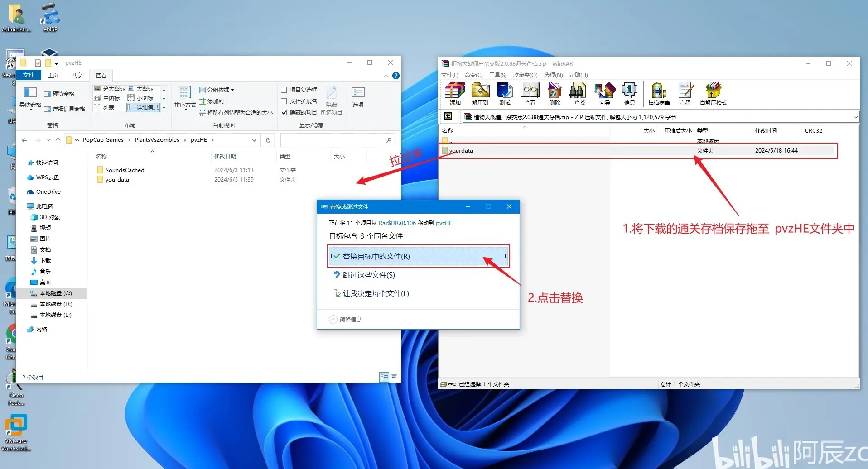Screen dimensions: 868x469
Task: Click WinRAR SFX (自解压格式) icon
Action: point(714,94)
